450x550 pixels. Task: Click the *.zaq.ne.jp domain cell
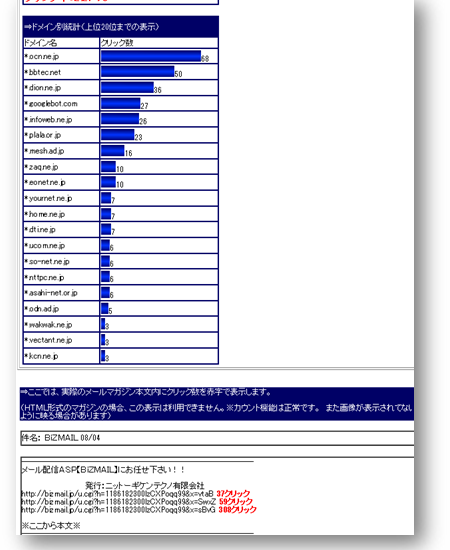click(61, 167)
